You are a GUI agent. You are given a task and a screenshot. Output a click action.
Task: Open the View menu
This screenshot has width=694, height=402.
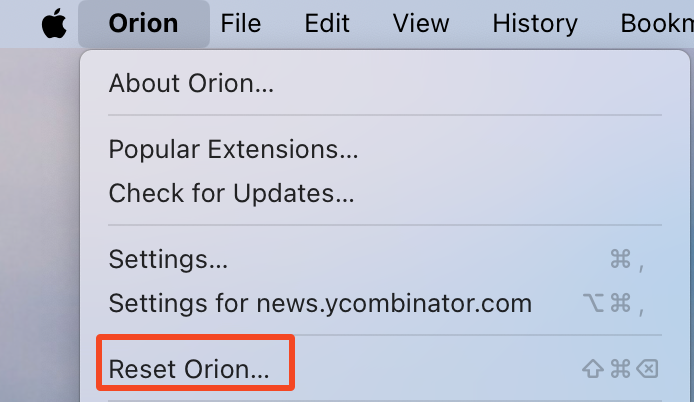[420, 24]
